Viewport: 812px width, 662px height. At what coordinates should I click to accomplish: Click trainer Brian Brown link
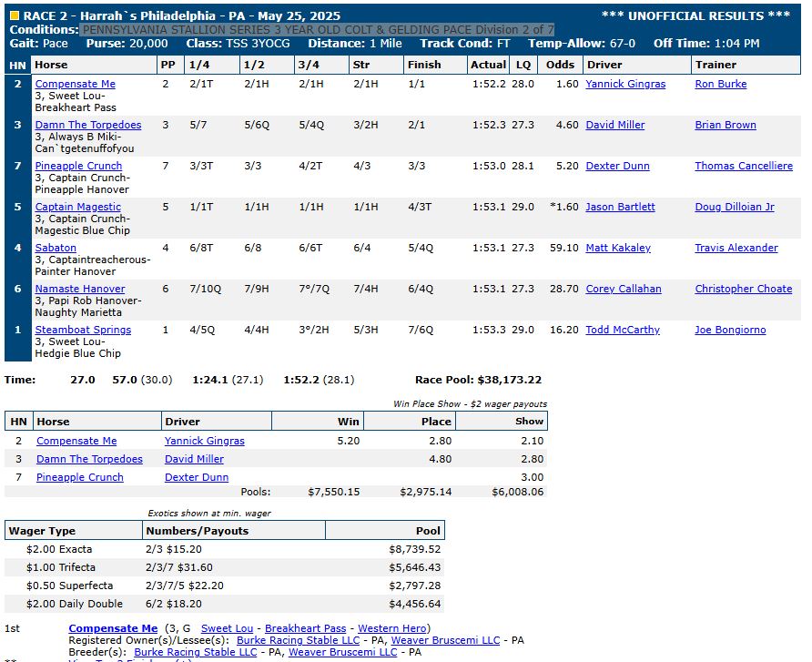(x=725, y=125)
